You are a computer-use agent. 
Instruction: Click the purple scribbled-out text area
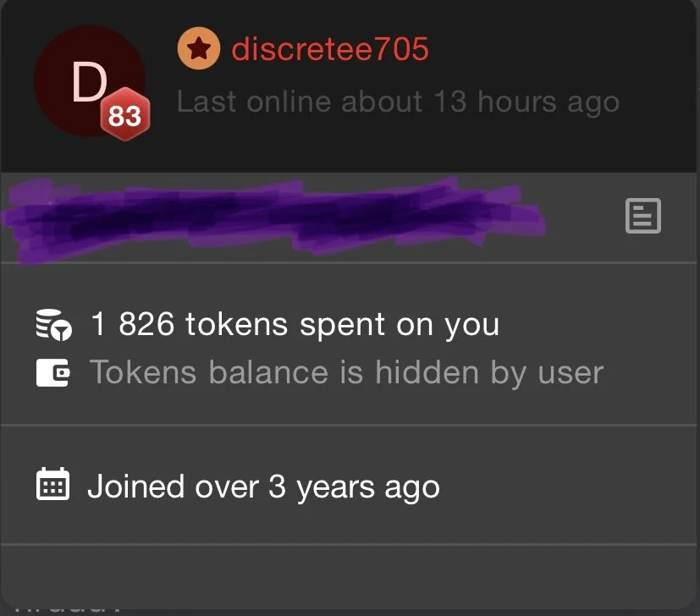coord(273,218)
